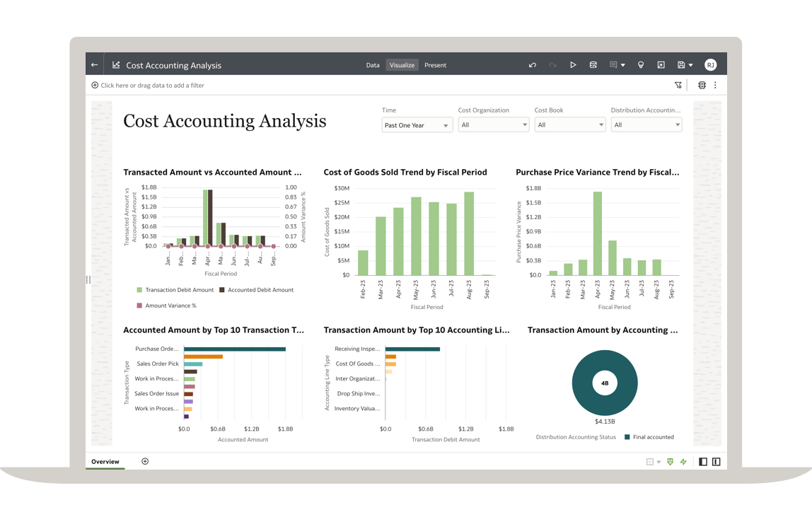Image resolution: width=812 pixels, height=512 pixels.
Task: Click the RJ user avatar
Action: pos(710,65)
